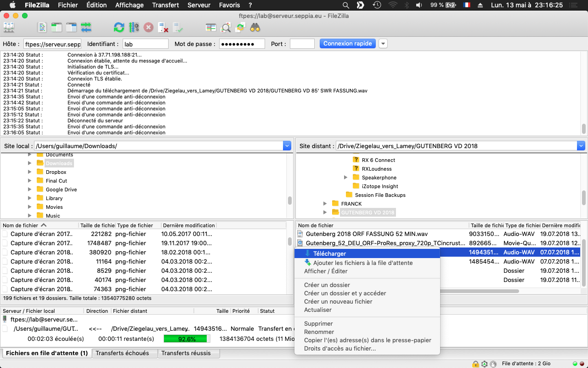Expand the FRANCK folder in remote tree

point(325,204)
